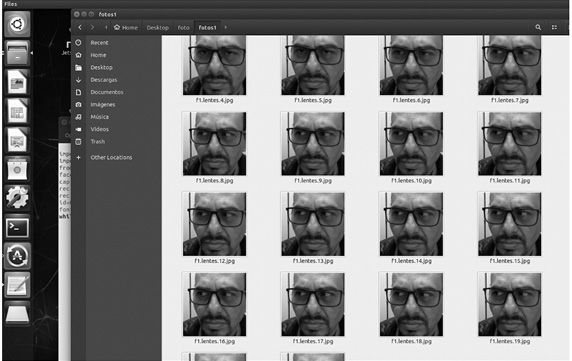Select thumbnail f1.lentes.17.jpg
Viewport: 572px width, 361px height.
[x=313, y=304]
